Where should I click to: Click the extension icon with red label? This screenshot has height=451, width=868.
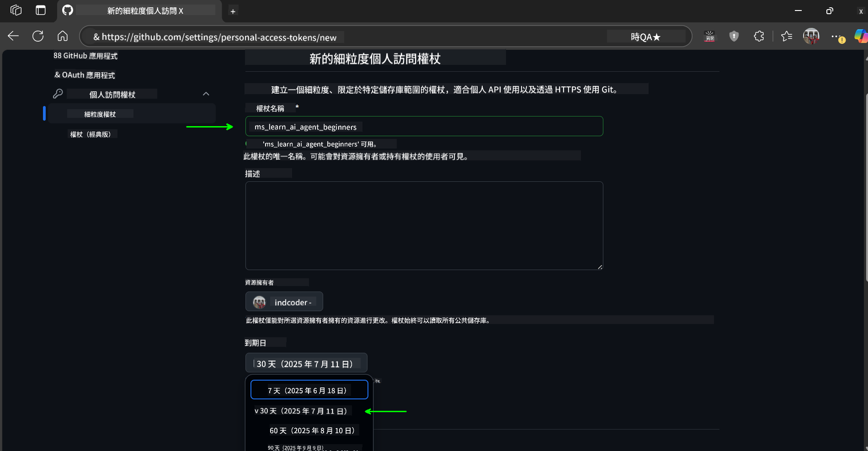(709, 36)
